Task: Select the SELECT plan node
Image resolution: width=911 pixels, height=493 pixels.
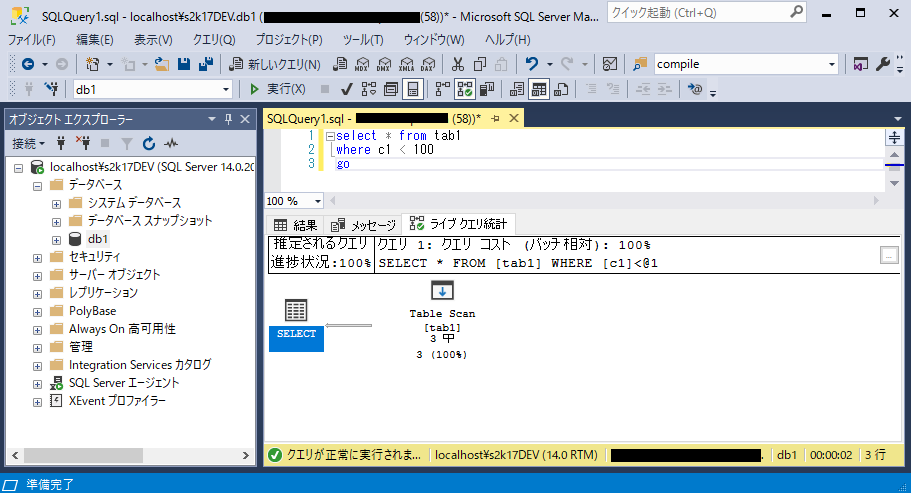Action: pyautogui.click(x=296, y=325)
